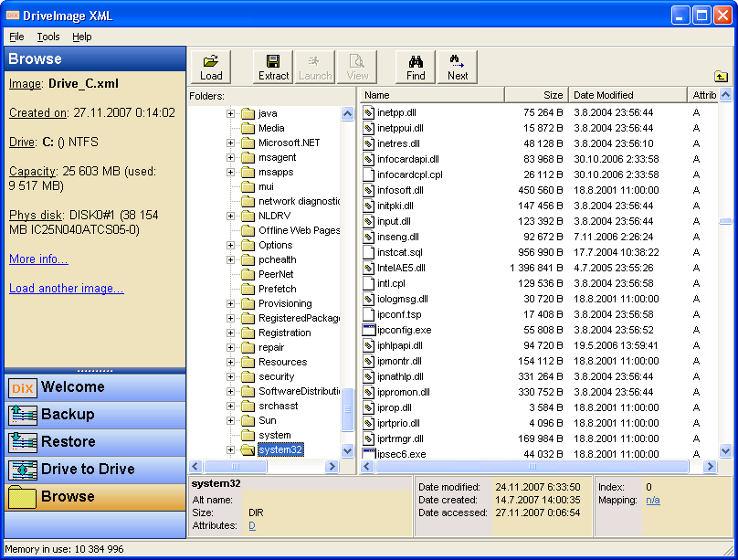Expand the pchealth folder node
738x560 pixels.
[x=230, y=259]
